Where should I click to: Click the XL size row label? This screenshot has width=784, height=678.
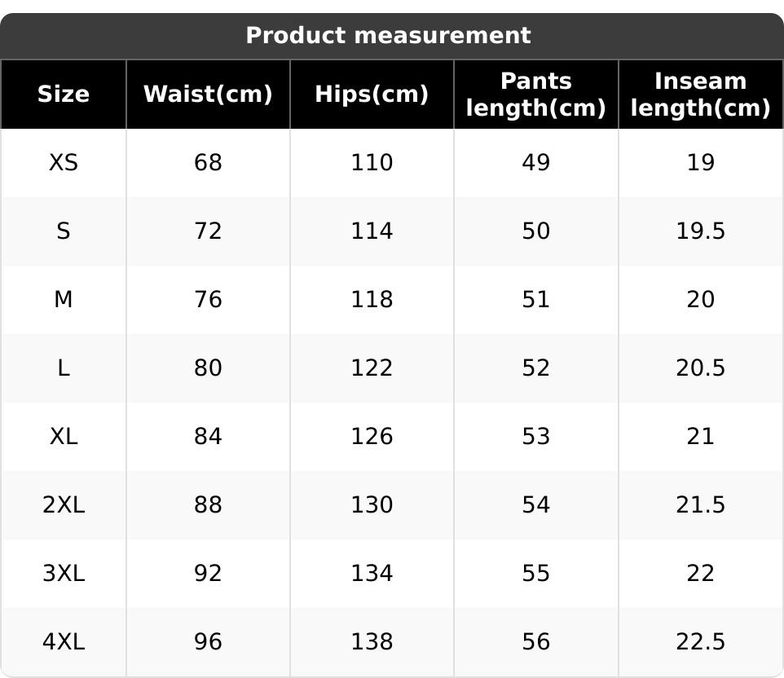coord(64,437)
